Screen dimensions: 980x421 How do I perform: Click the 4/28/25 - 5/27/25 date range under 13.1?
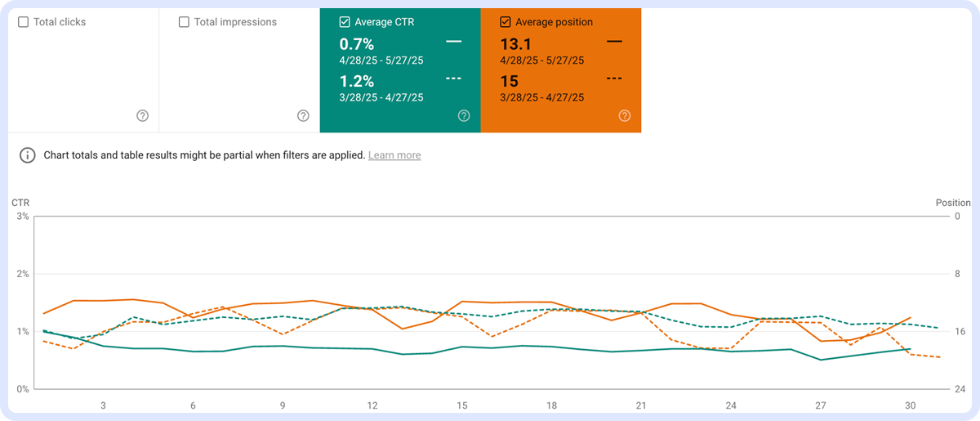point(541,60)
